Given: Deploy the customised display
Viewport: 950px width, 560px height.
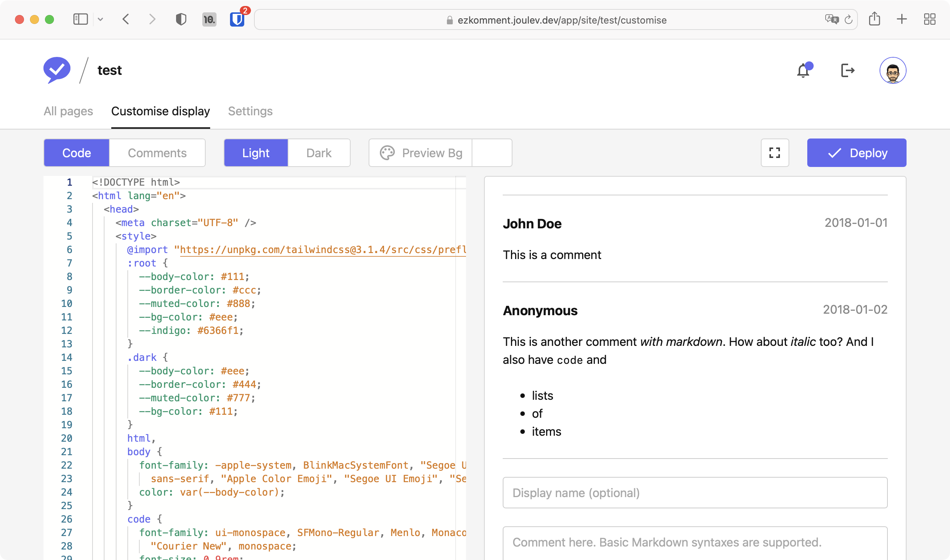Looking at the screenshot, I should pos(856,153).
